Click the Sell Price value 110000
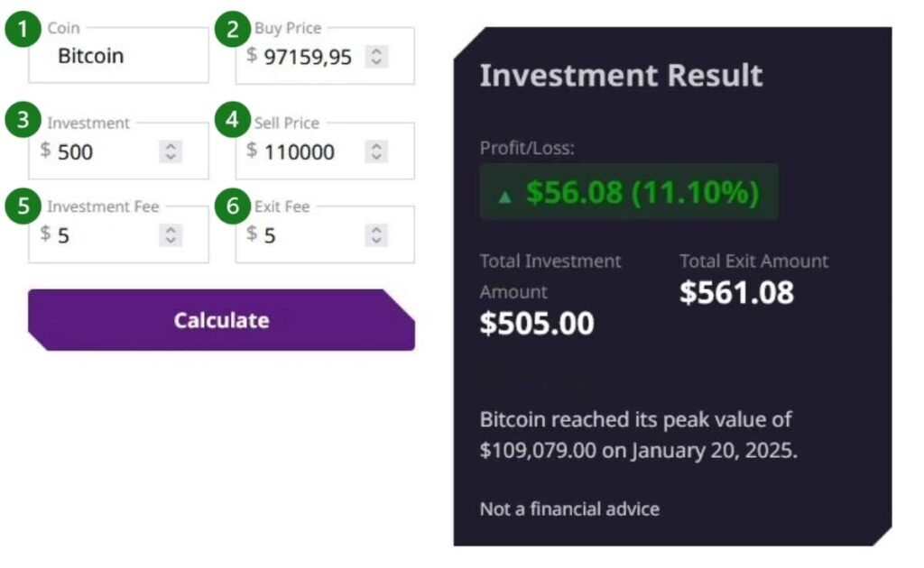924x568 pixels. tap(300, 151)
